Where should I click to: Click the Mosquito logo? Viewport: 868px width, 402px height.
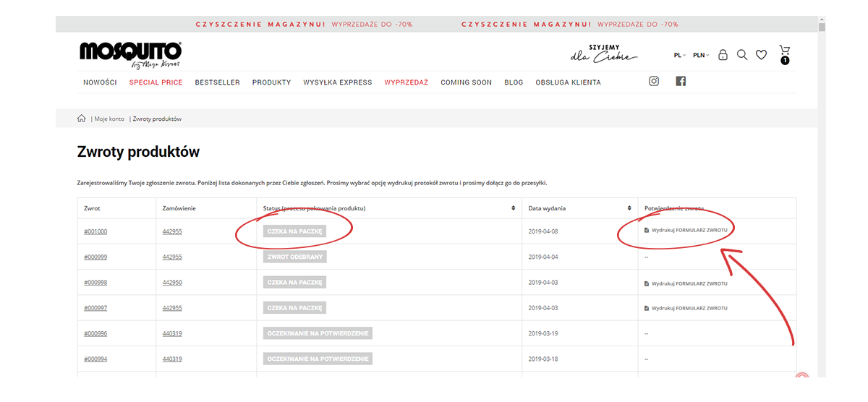[130, 54]
